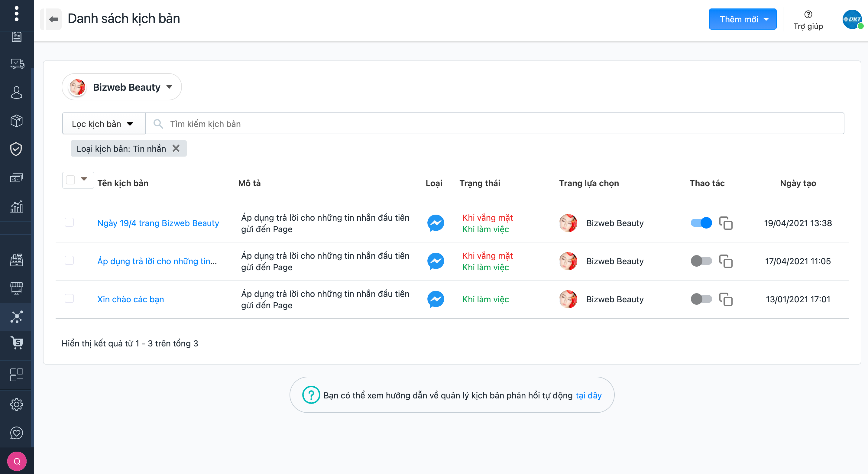Open the products box icon in sidebar
This screenshot has width=868, height=474.
click(x=16, y=121)
